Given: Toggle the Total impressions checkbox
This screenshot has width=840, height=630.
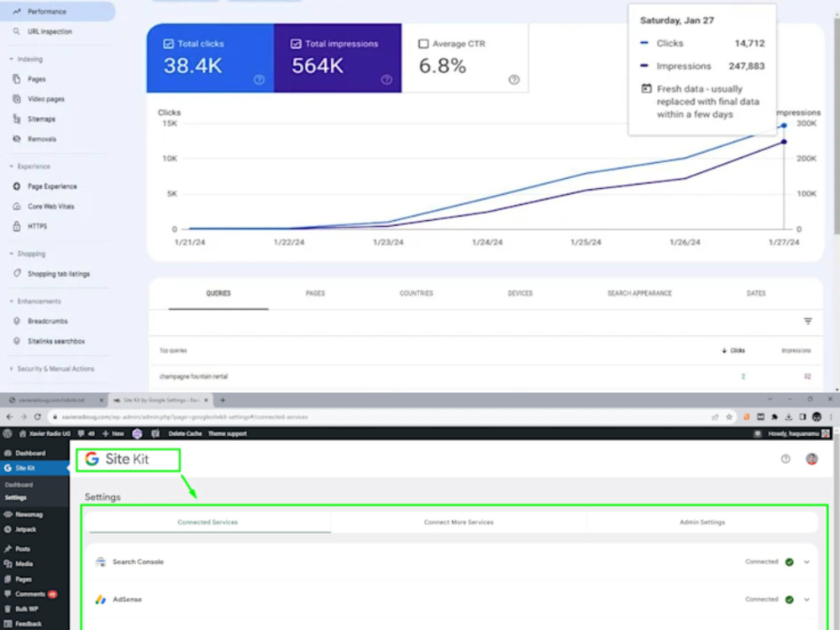Looking at the screenshot, I should [x=296, y=44].
